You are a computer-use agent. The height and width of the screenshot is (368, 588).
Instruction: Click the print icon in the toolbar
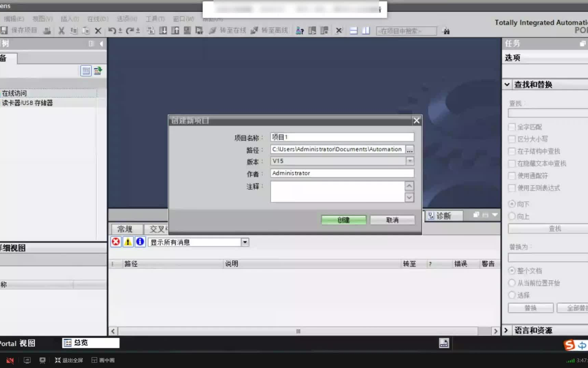click(47, 31)
